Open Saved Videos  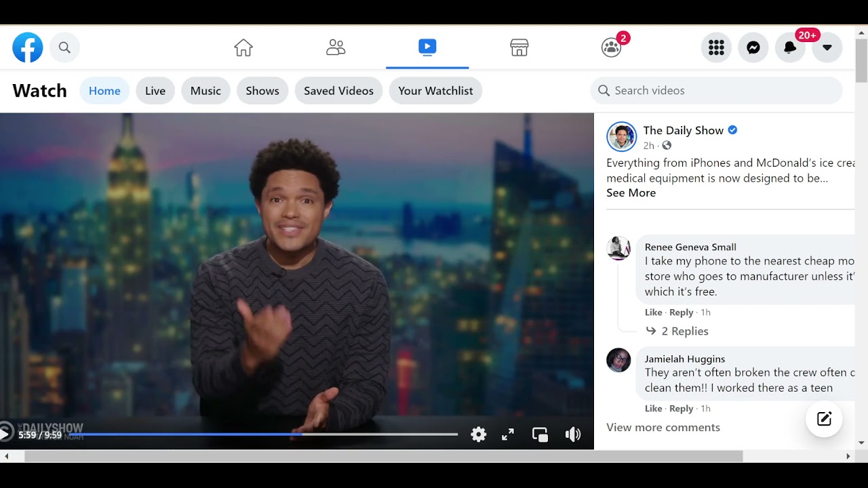click(x=338, y=91)
